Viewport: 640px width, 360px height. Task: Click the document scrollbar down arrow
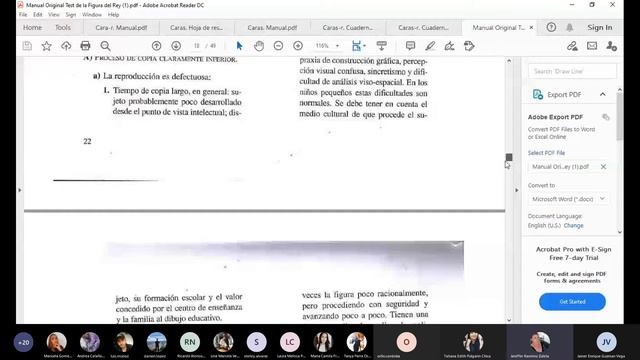(x=509, y=320)
